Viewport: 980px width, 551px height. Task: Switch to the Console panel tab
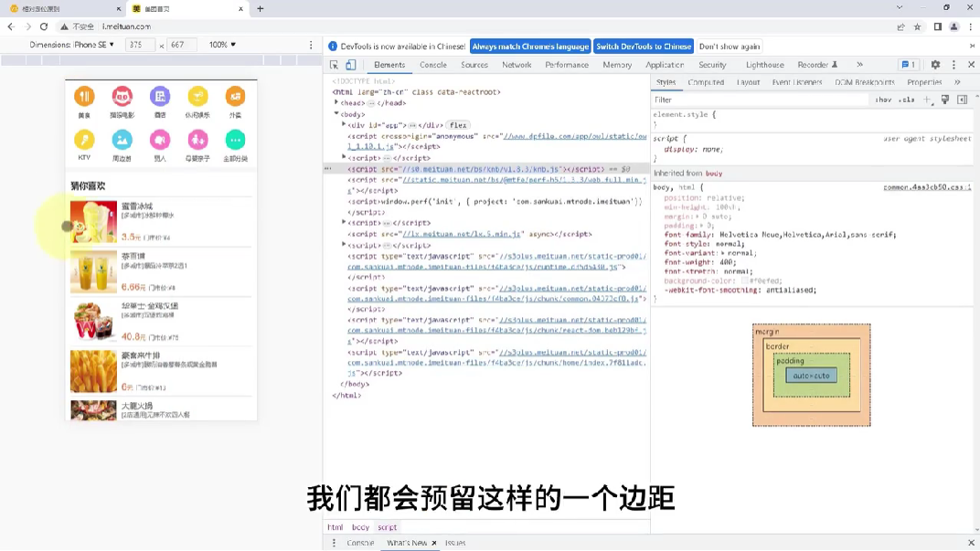tap(433, 65)
